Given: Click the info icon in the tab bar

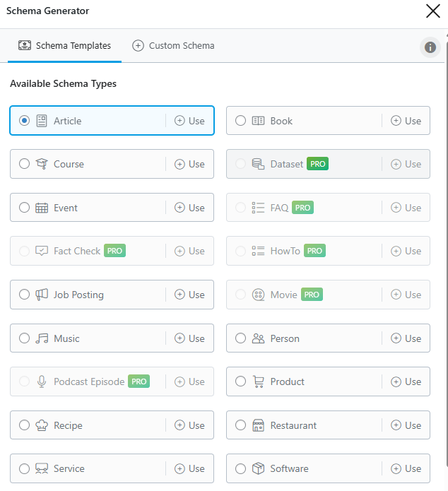Looking at the screenshot, I should (430, 47).
